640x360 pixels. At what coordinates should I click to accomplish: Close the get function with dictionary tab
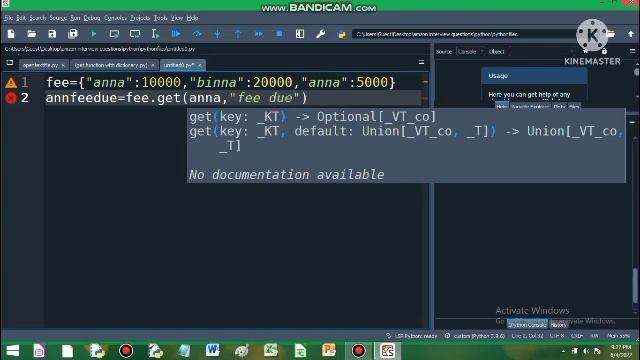click(x=153, y=65)
